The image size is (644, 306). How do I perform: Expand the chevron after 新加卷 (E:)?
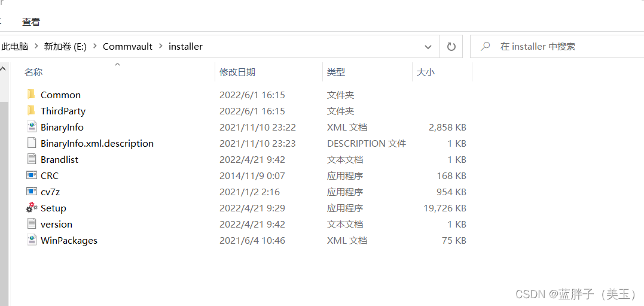coord(94,47)
